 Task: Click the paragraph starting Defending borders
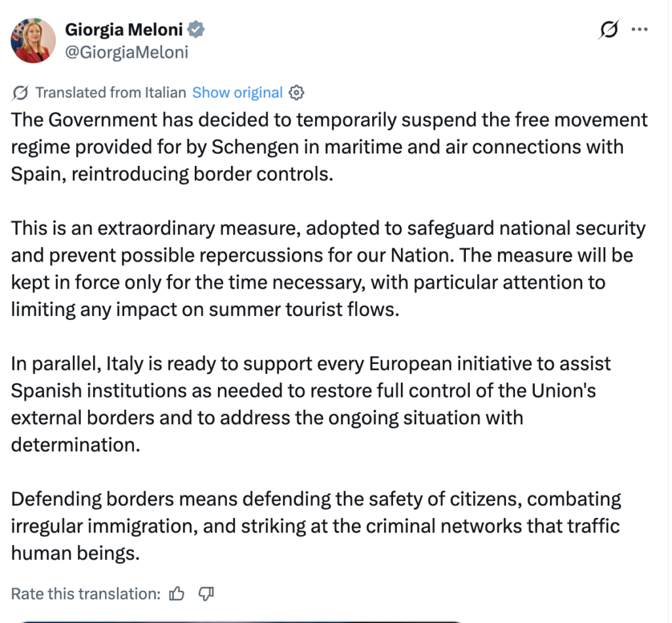click(x=316, y=526)
